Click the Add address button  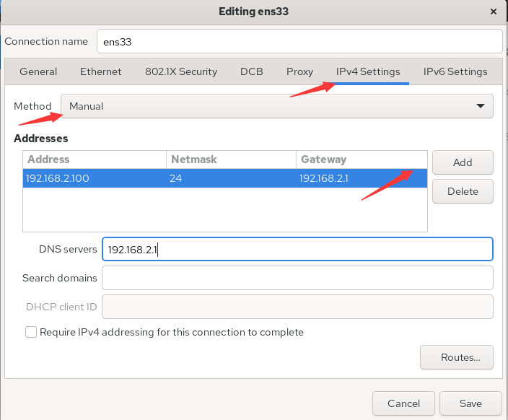click(x=463, y=162)
